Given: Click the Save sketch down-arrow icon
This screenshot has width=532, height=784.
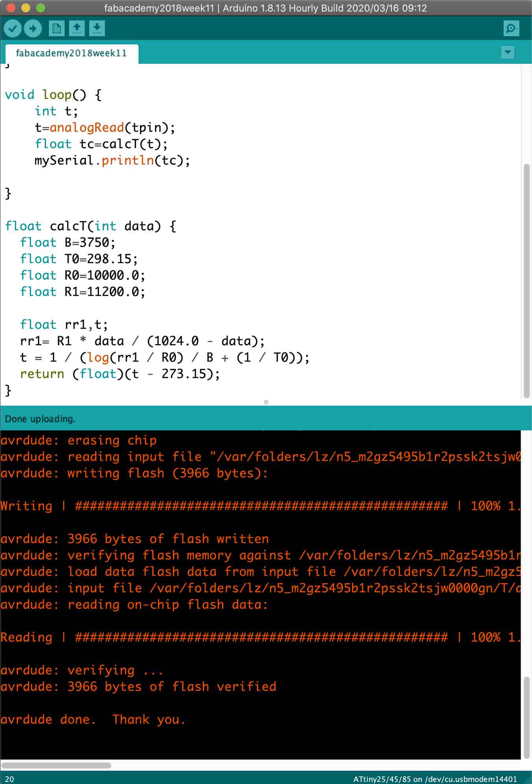Looking at the screenshot, I should [x=97, y=28].
